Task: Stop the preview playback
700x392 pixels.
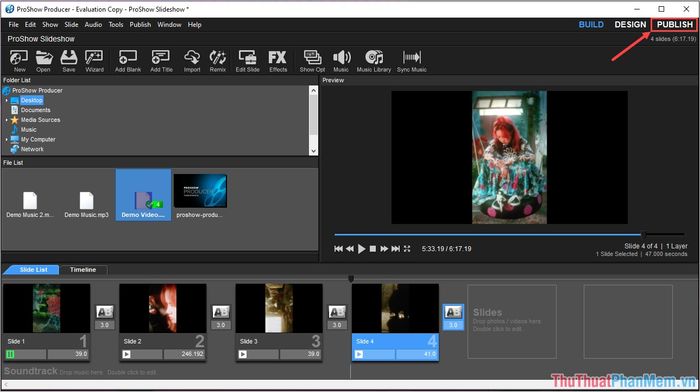Action: tap(373, 249)
